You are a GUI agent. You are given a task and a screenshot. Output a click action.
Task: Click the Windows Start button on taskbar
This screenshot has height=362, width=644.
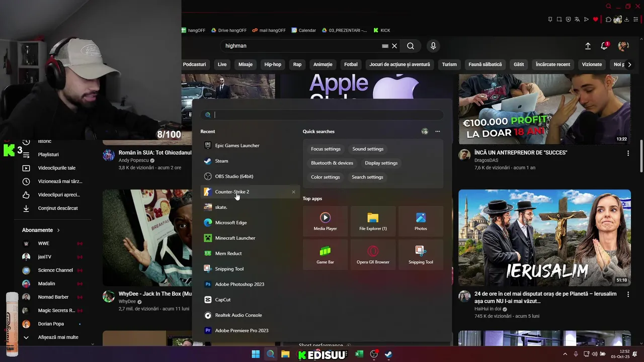click(256, 354)
